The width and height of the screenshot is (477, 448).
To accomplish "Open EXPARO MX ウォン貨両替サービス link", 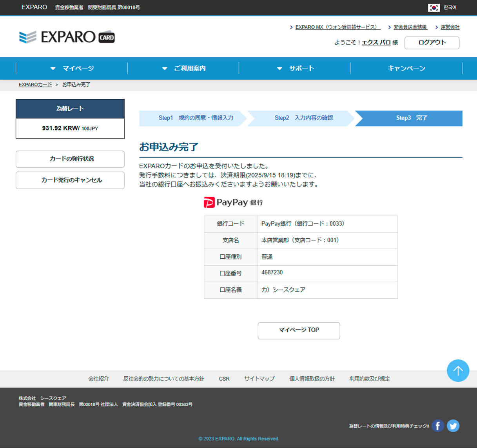I will [x=337, y=27].
